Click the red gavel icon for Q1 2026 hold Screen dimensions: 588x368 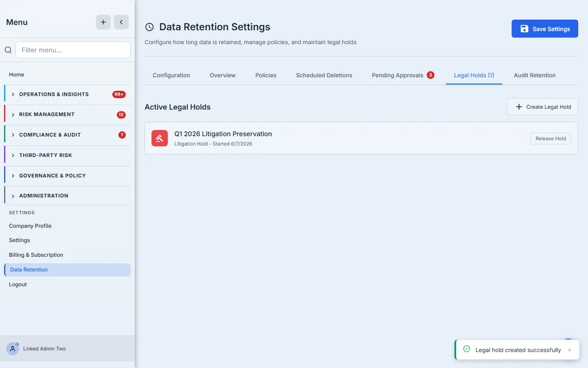[x=160, y=138]
